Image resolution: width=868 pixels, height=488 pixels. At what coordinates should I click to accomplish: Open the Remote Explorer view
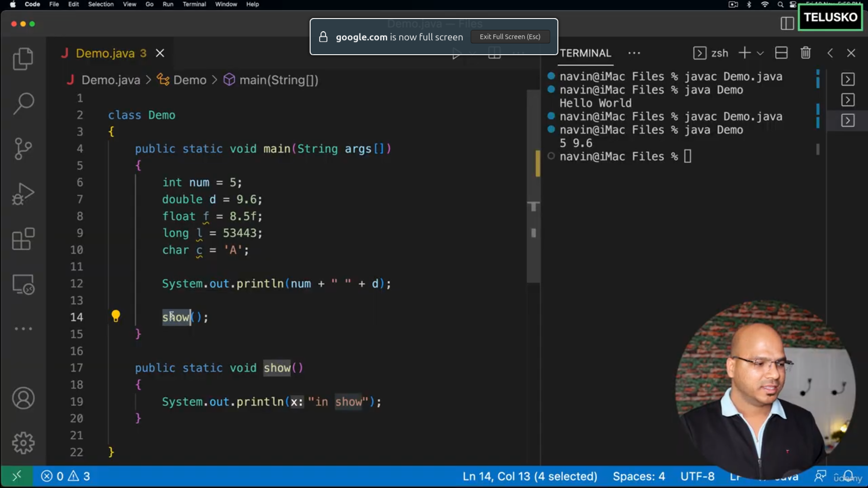(x=23, y=285)
